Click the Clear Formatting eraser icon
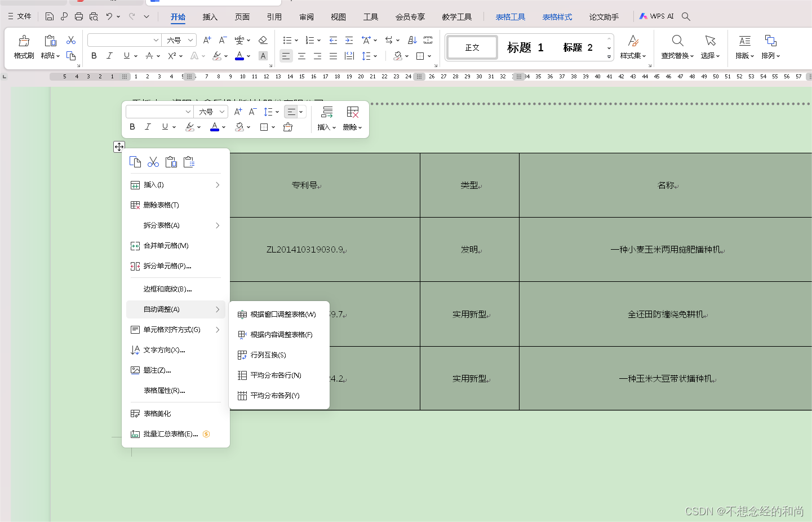 263,40
